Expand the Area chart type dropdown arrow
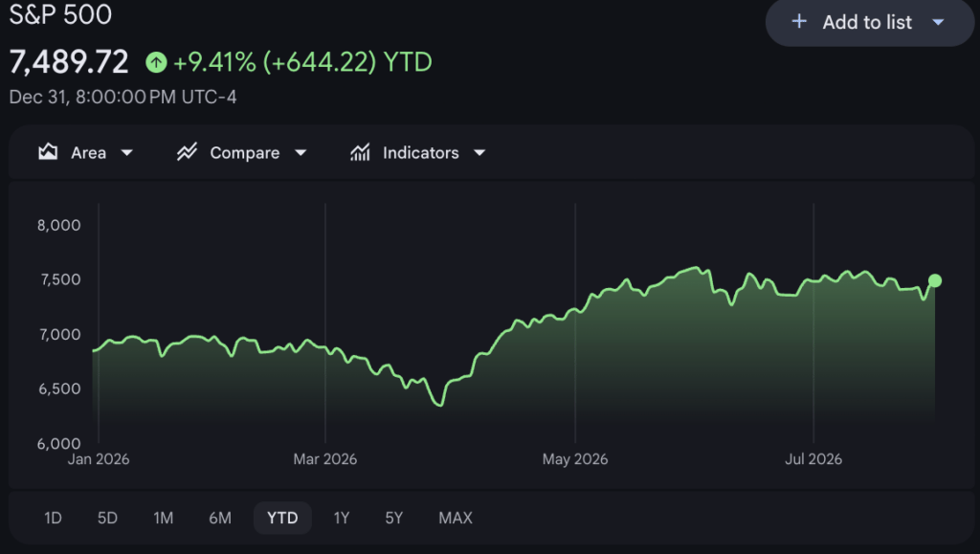 point(127,152)
